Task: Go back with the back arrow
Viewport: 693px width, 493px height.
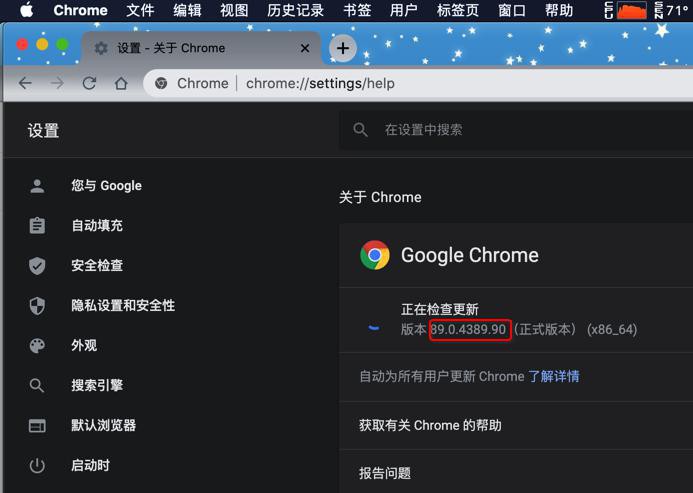Action: pyautogui.click(x=25, y=83)
